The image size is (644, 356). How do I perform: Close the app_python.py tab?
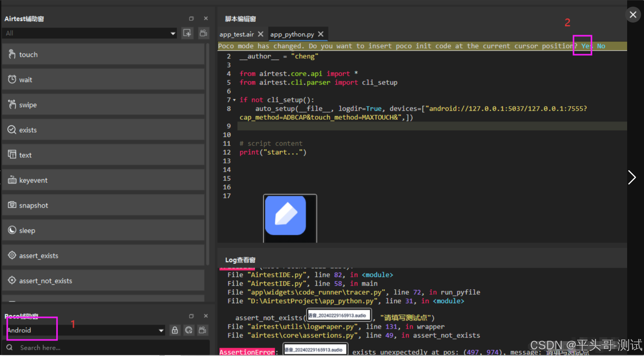tap(321, 34)
